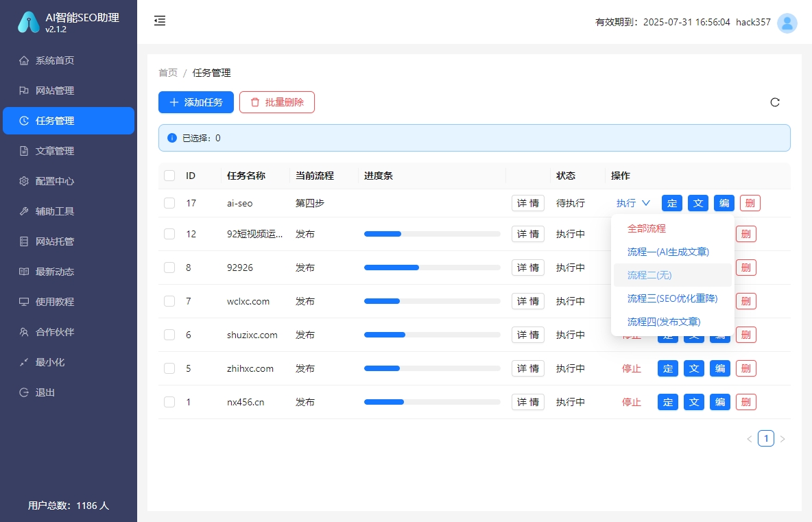Click the sidebar collapse hamburger icon
Image resolution: width=812 pixels, height=522 pixels.
tap(160, 21)
